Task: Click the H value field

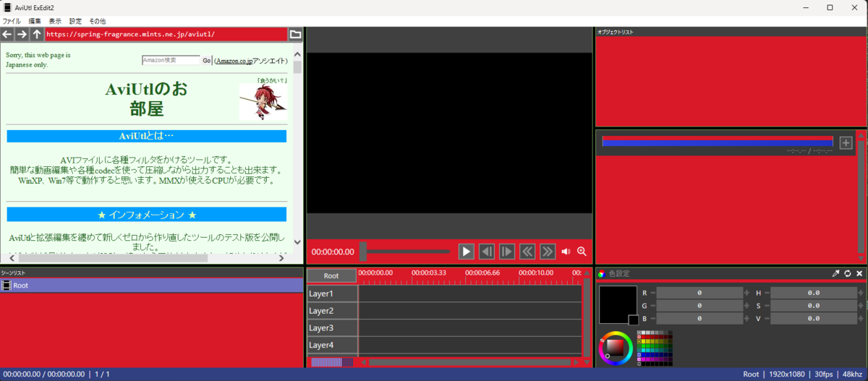Action: 813,293
